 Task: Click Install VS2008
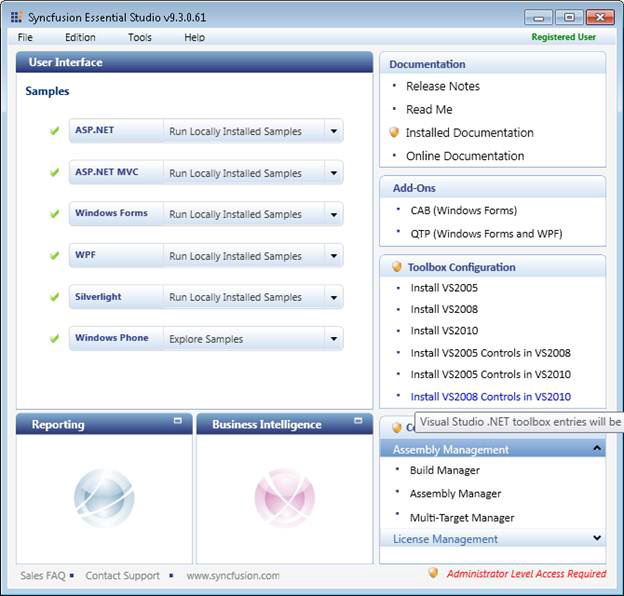[x=444, y=309]
